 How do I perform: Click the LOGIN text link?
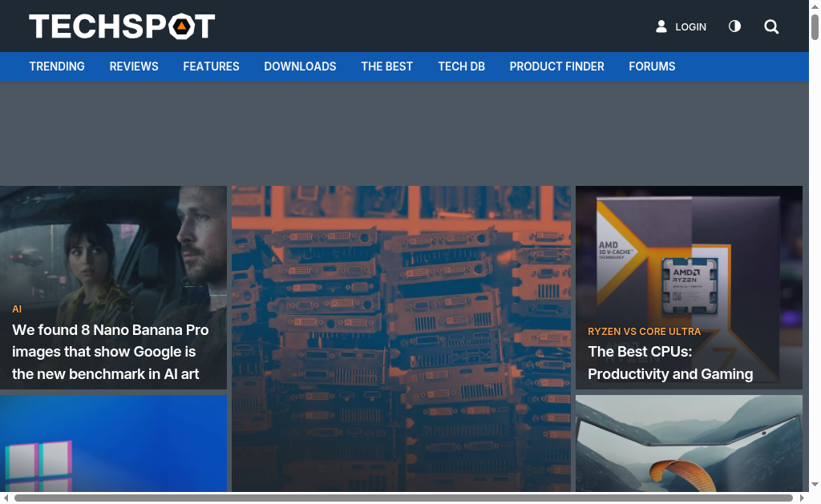pos(690,27)
